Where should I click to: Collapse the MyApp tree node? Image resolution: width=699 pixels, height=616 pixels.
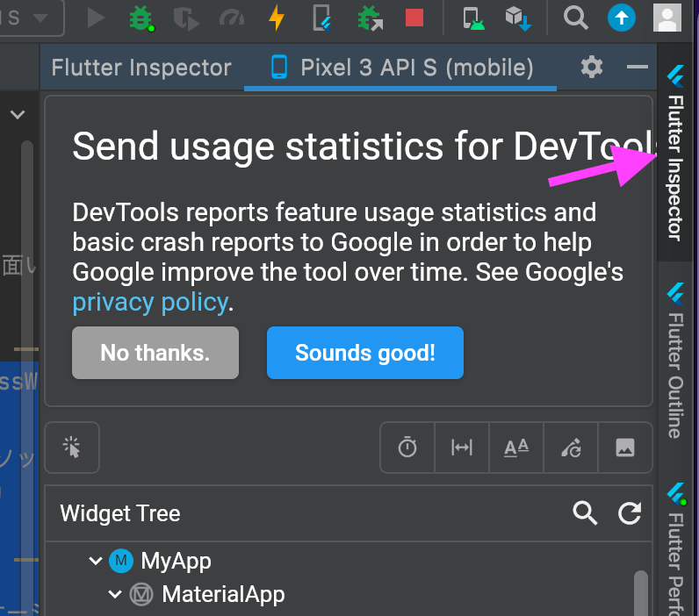(96, 561)
